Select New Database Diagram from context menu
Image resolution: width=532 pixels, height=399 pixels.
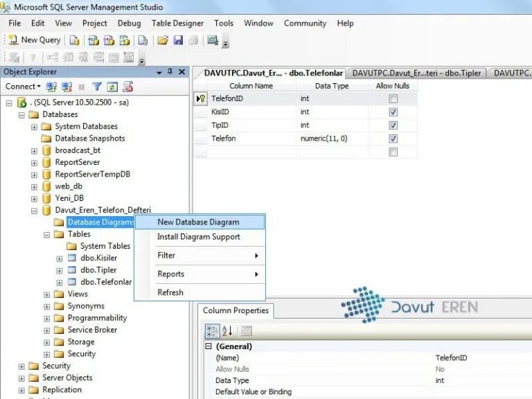pyautogui.click(x=199, y=222)
